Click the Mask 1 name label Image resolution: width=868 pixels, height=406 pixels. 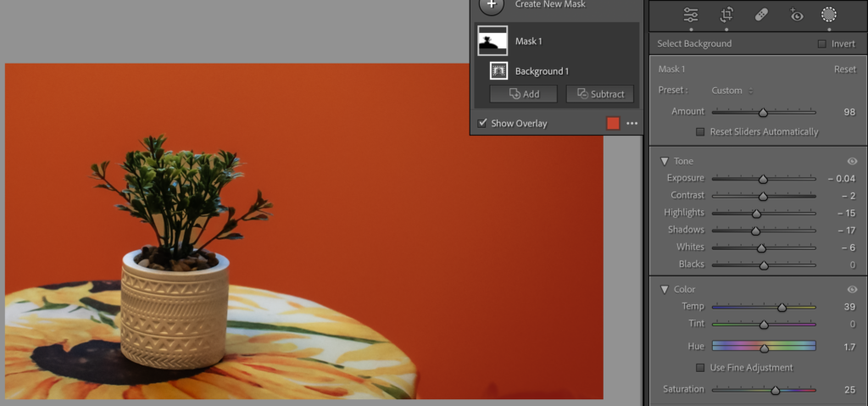pyautogui.click(x=529, y=41)
